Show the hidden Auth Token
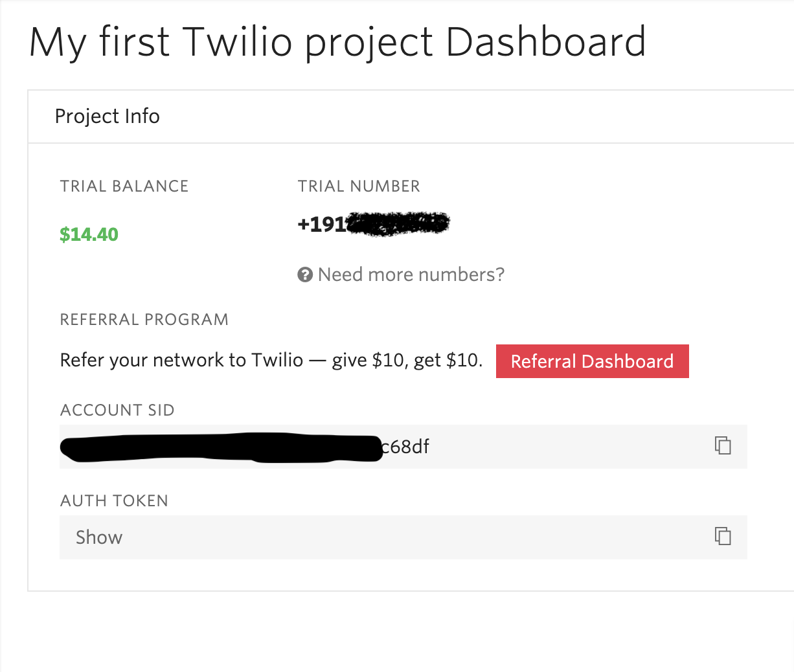The width and height of the screenshot is (794, 672). (99, 537)
